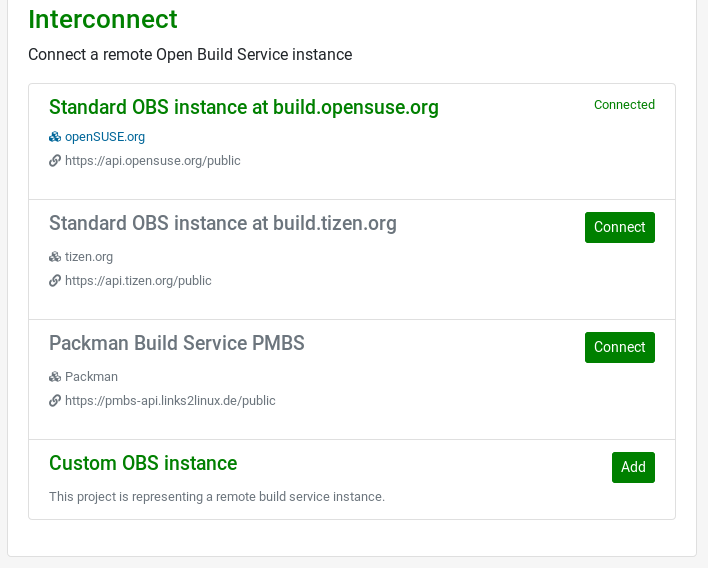Connect the Packman Build Service PMBS
Image resolution: width=708 pixels, height=568 pixels.
pos(619,347)
